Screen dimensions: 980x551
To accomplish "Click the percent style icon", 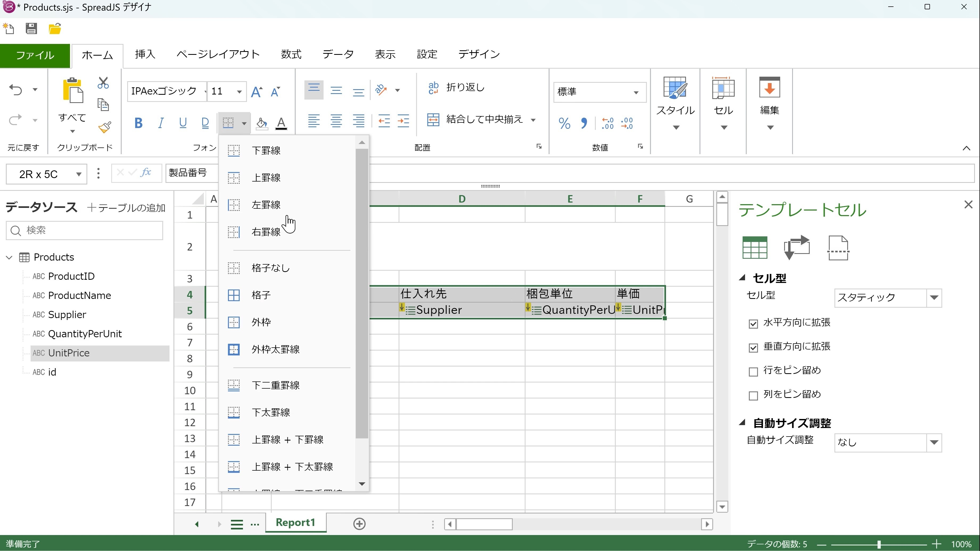I will 564,123.
